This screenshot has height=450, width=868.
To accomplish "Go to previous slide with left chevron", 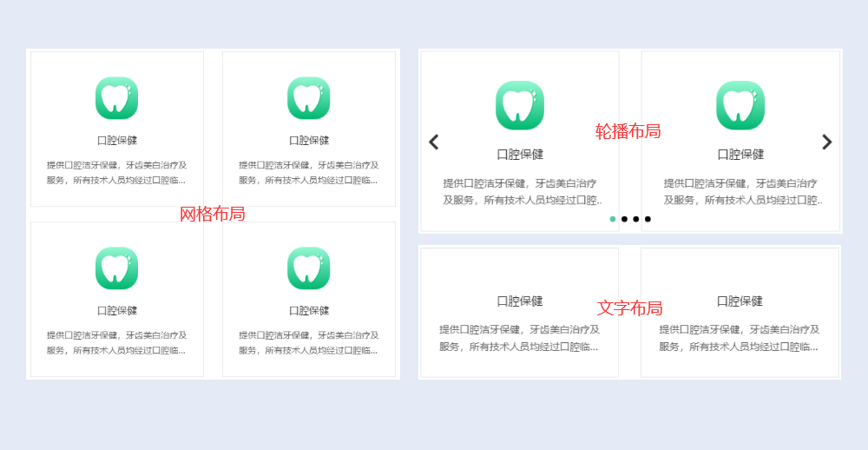I will coord(434,142).
